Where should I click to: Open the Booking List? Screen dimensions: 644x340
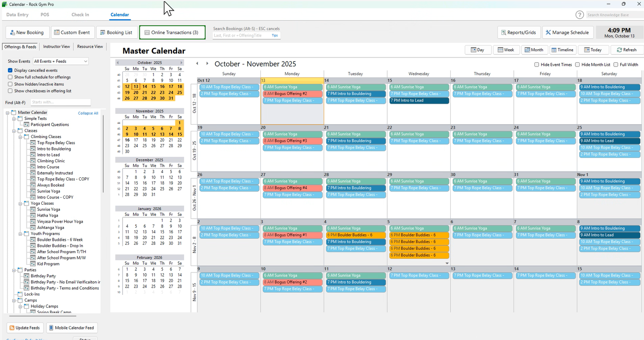point(117,33)
